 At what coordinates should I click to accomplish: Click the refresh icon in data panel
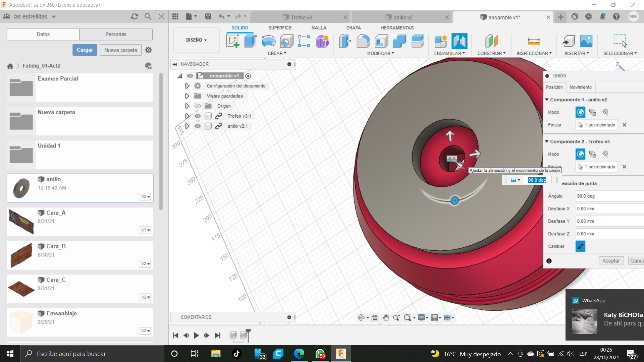click(x=135, y=16)
